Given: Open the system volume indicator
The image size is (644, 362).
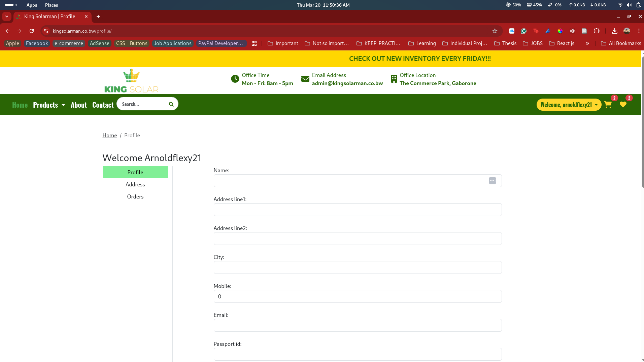Looking at the screenshot, I should [x=629, y=5].
